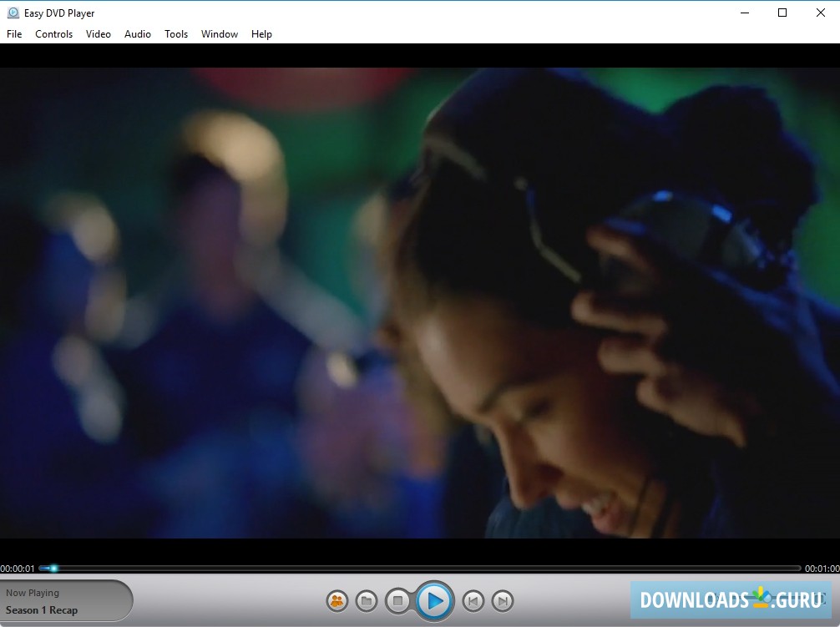Screen dimensions: 840x627
Task: Click the orange people icon button
Action: pos(337,601)
